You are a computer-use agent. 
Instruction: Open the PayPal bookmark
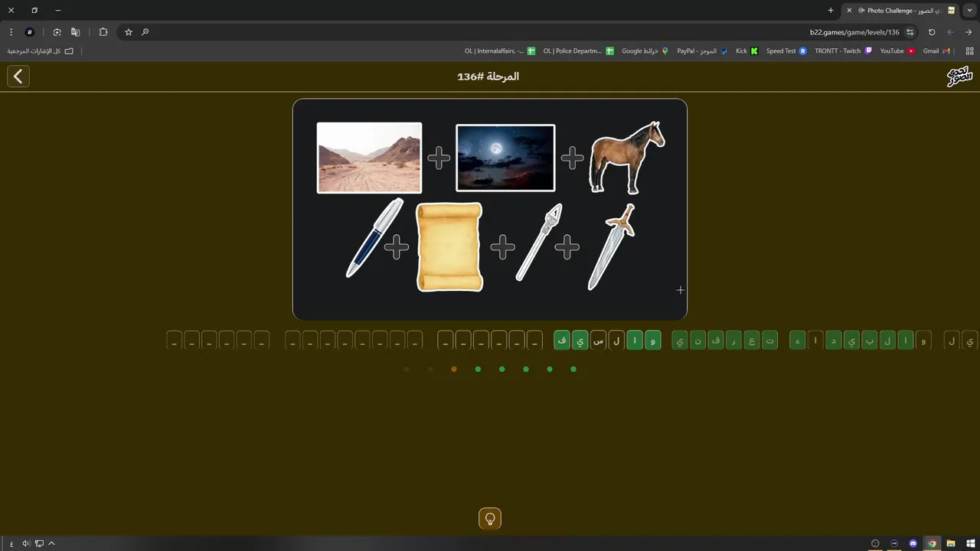pyautogui.click(x=702, y=51)
